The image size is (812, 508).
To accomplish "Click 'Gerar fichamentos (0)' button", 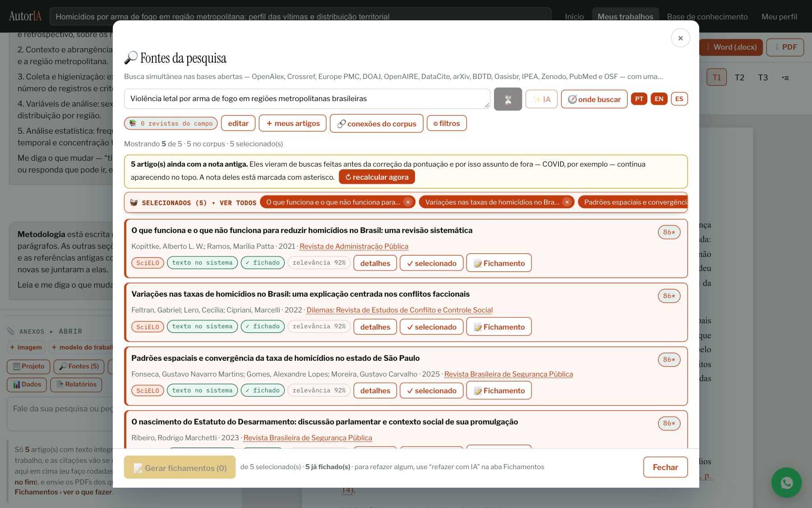I will click(180, 467).
